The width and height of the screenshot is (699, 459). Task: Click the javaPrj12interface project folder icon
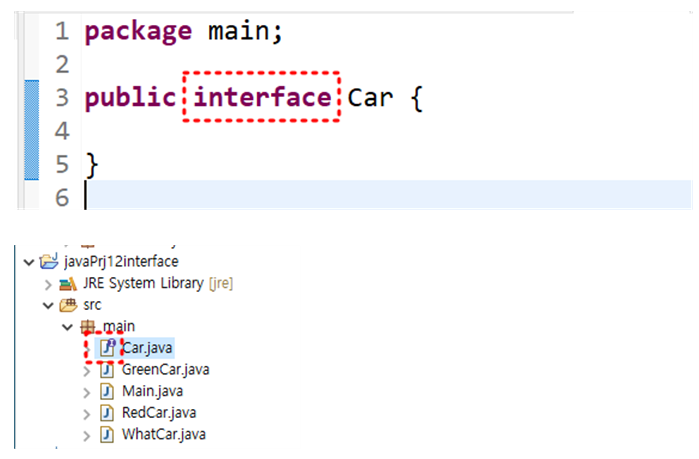49,261
